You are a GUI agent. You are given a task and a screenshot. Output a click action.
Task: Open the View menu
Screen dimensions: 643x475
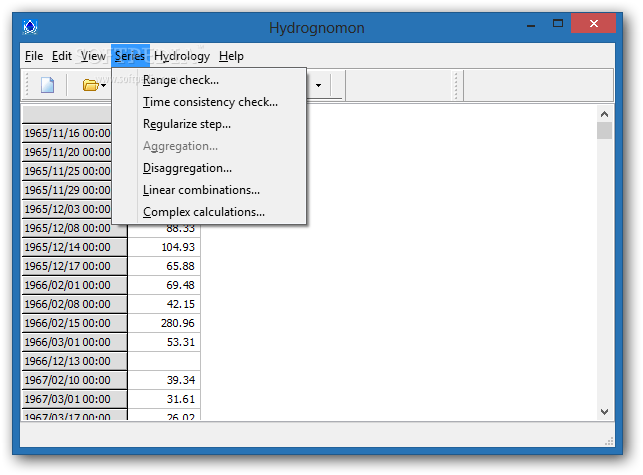pos(93,56)
